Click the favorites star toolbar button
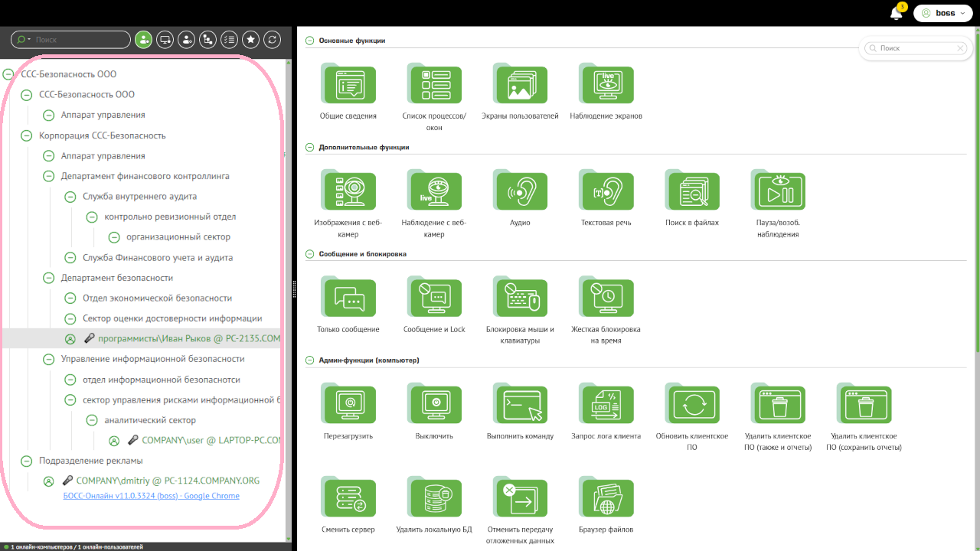Image resolution: width=980 pixels, height=551 pixels. [250, 40]
